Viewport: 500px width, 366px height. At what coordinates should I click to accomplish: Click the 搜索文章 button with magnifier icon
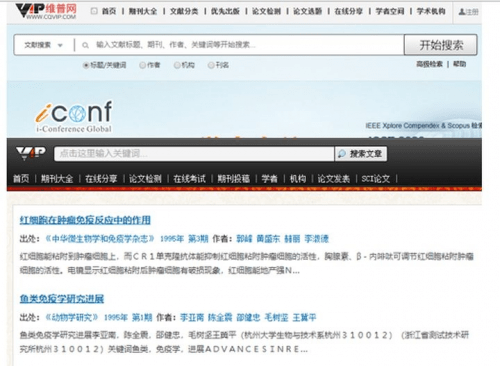click(x=361, y=154)
